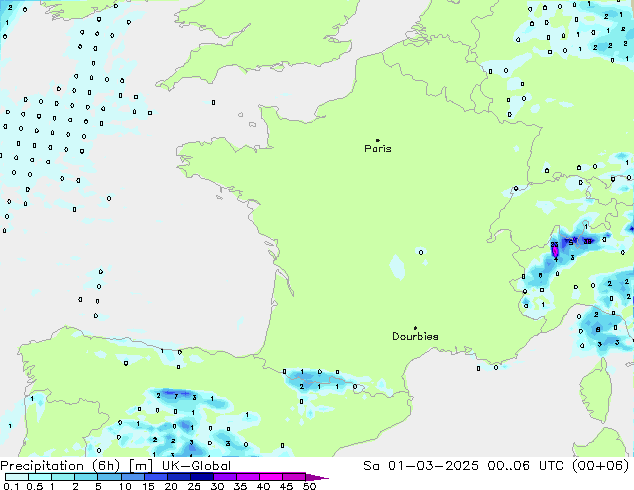Click the 'Precipitation (6h)' title text
The image size is (634, 490).
[x=60, y=466]
